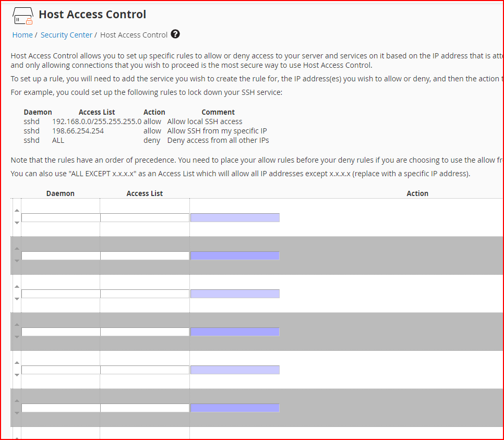Focus the Daemon field in the third row
This screenshot has height=440, width=504.
61,294
